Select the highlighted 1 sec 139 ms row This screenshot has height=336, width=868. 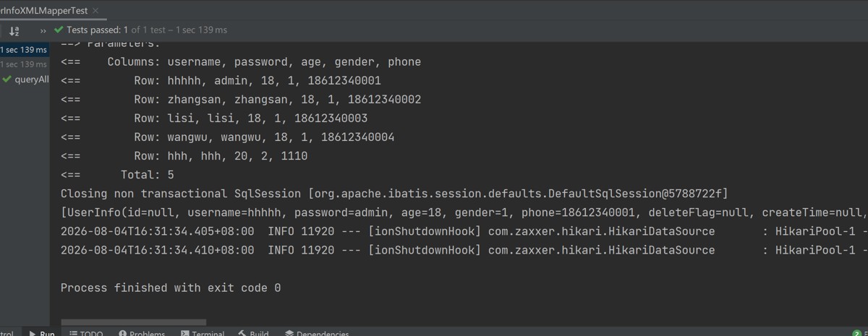click(24, 50)
